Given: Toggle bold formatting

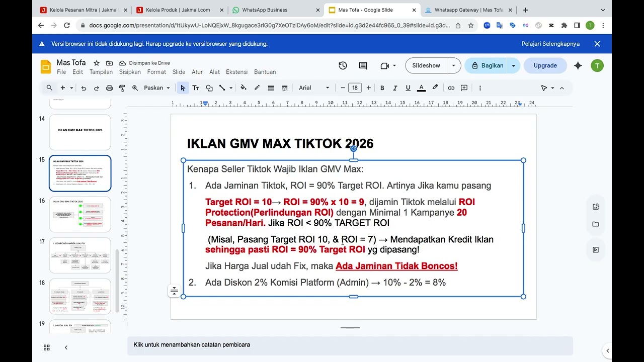Looking at the screenshot, I should 382,88.
